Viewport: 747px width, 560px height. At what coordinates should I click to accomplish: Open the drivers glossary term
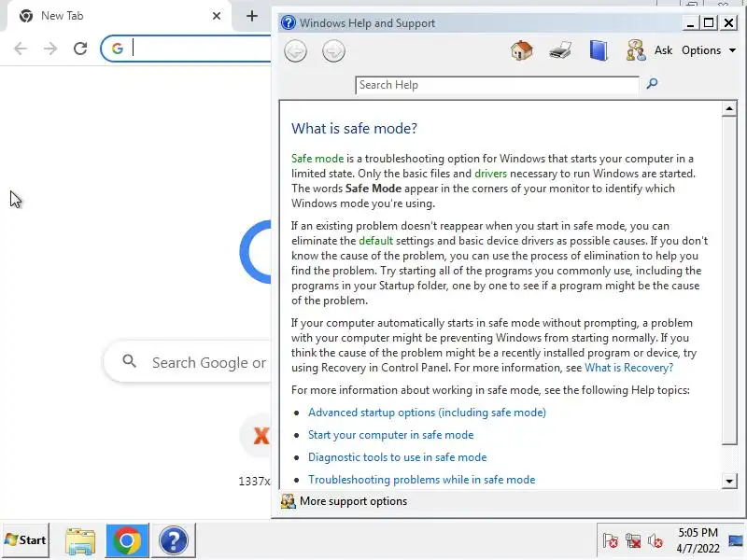491,174
